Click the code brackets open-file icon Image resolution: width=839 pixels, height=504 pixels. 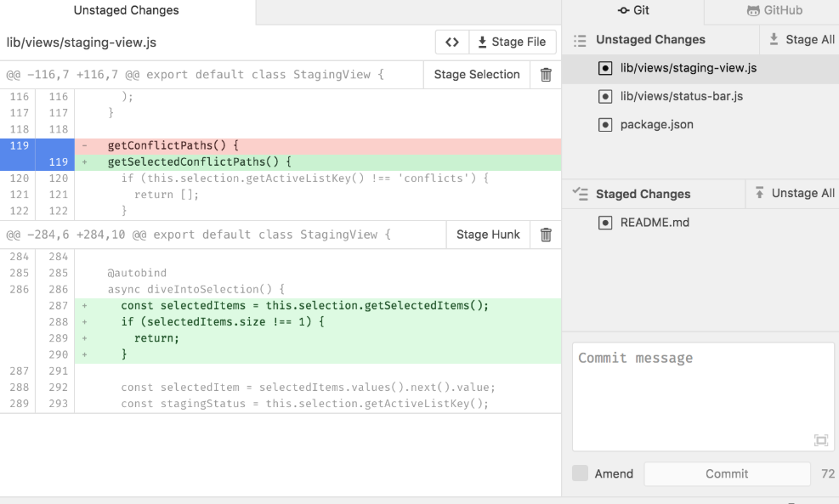452,42
